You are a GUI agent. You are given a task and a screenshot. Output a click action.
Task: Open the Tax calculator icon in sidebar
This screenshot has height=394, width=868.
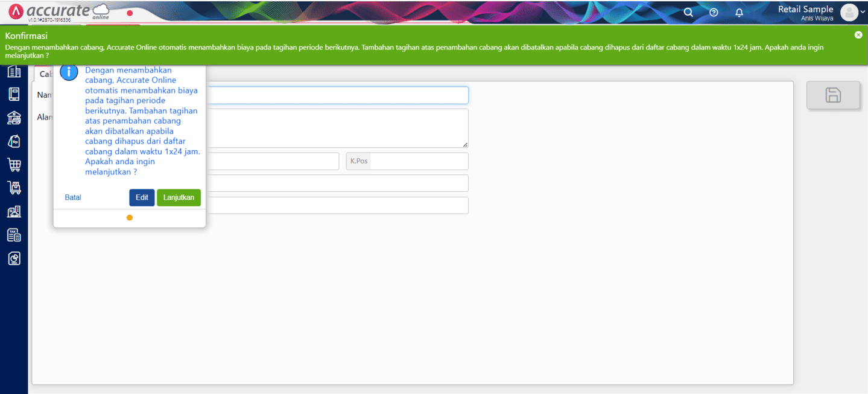click(14, 235)
